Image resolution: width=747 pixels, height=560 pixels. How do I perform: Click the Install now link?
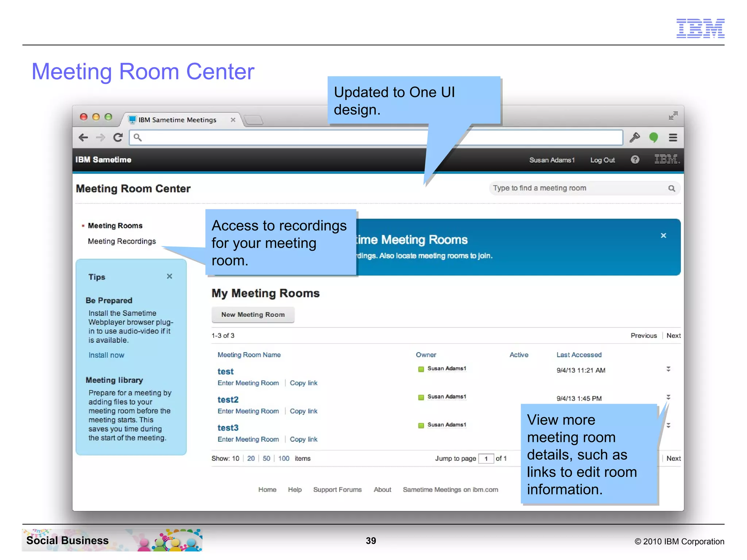[x=106, y=355]
